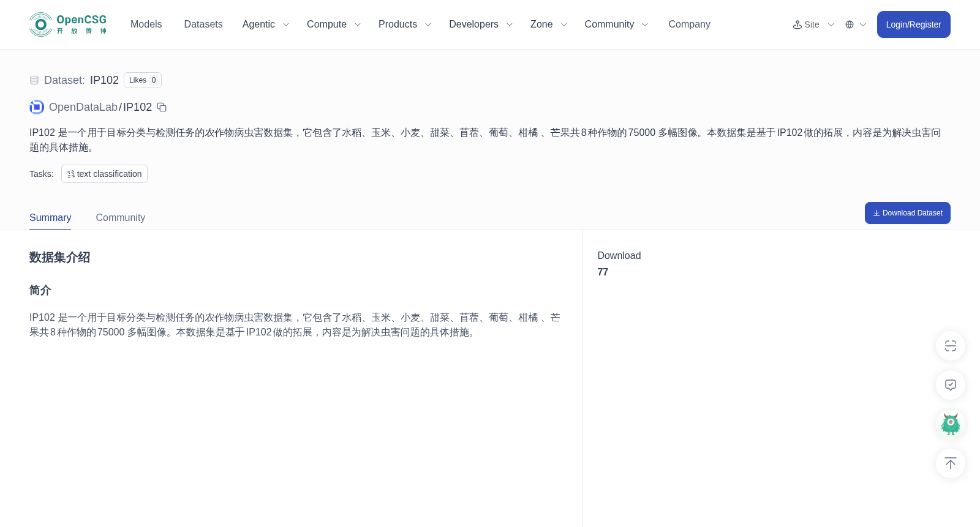Expand the Developers menu
The image size is (980, 527).
coord(481,24)
